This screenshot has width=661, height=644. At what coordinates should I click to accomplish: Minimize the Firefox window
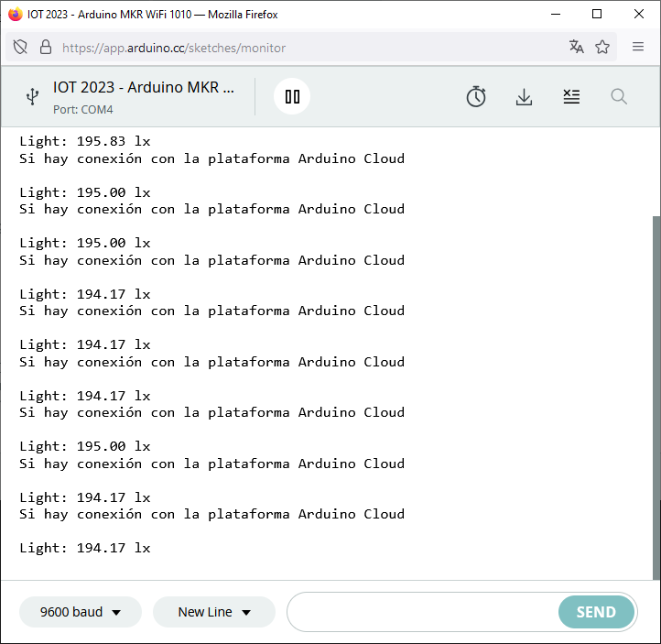coord(556,15)
